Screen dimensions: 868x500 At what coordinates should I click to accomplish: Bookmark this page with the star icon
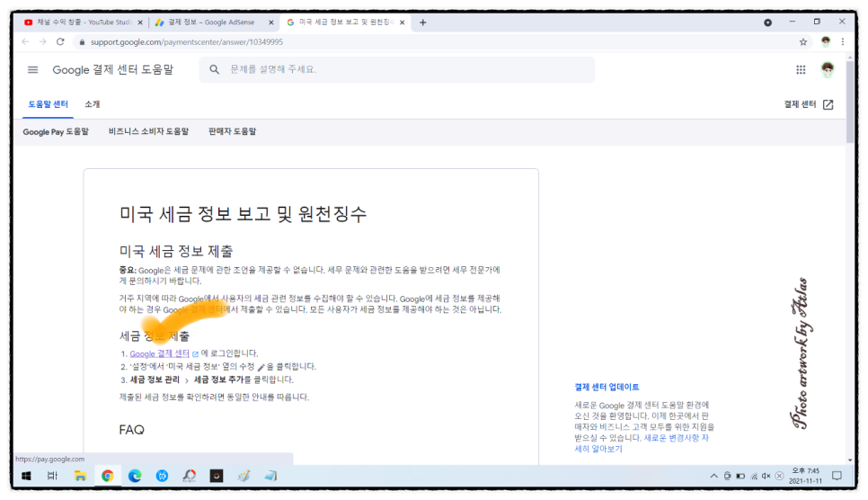click(x=803, y=42)
